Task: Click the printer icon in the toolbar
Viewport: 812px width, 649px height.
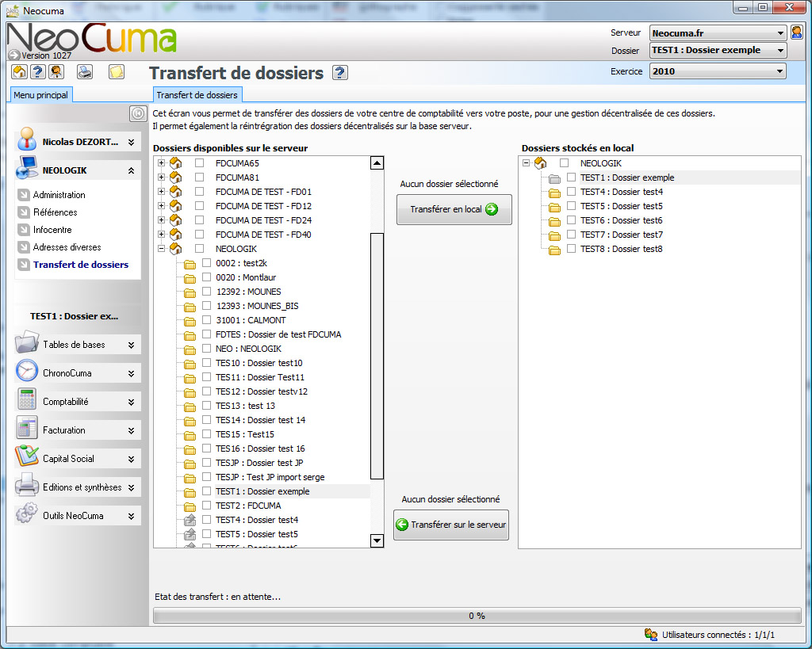Action: (85, 71)
